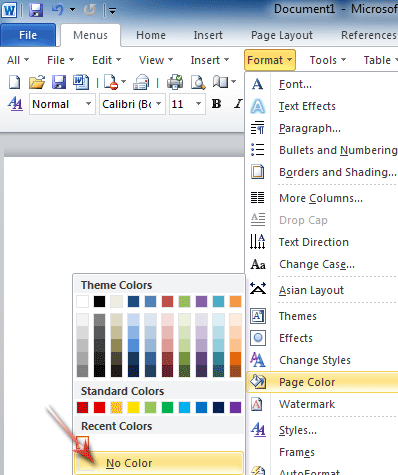Save document using Quick Access save icon
Image resolution: width=398 pixels, height=475 pixels.
click(36, 10)
